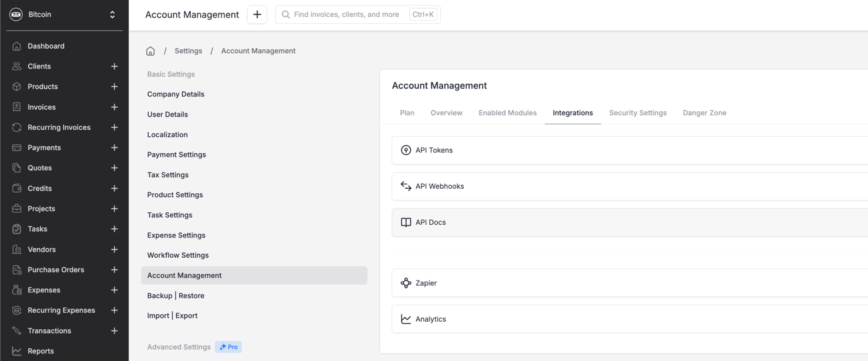Open the Danger Zone tab

[x=704, y=113]
